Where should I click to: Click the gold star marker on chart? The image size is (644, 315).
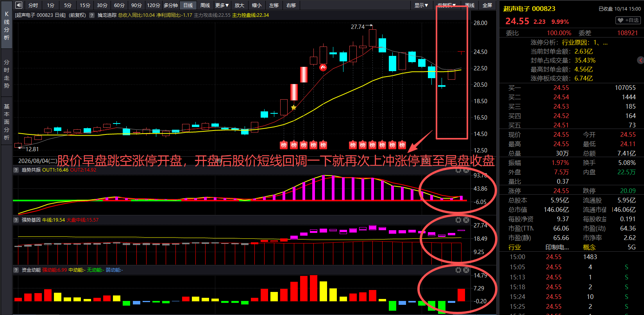coord(293,107)
